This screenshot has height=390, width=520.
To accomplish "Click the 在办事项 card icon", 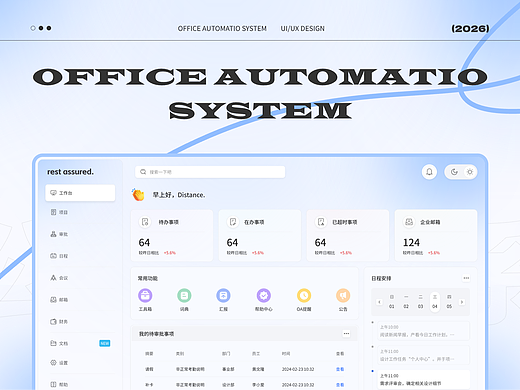I will (233, 222).
